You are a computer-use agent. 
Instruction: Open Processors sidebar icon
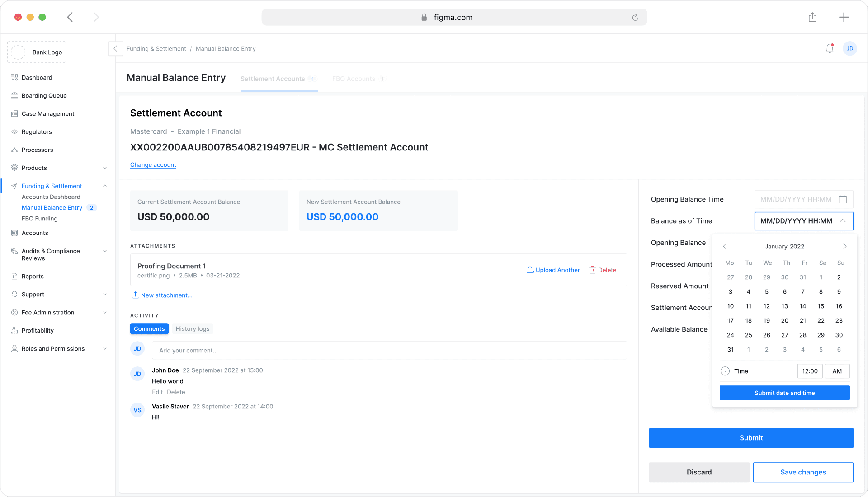pyautogui.click(x=14, y=150)
